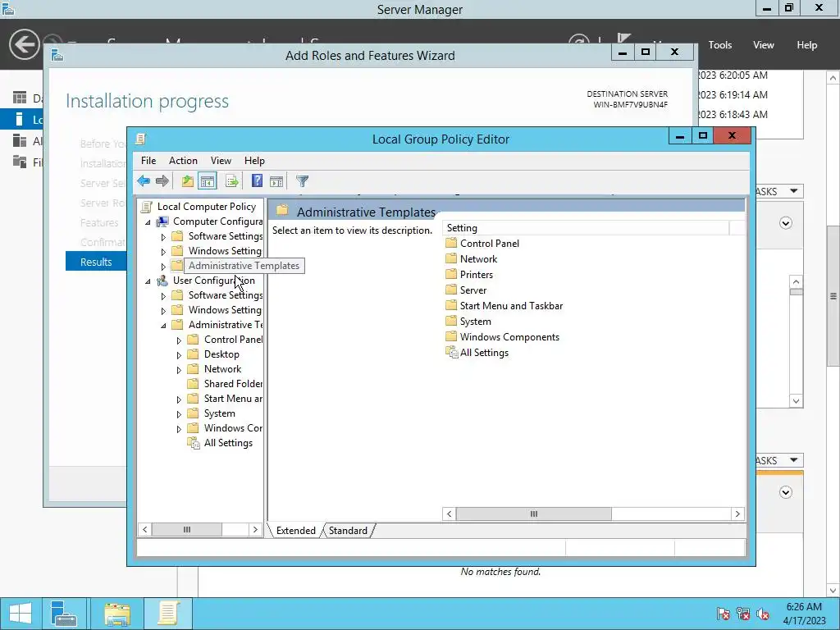Open Server Manager from the taskbar
Image resolution: width=840 pixels, height=630 pixels.
point(64,614)
